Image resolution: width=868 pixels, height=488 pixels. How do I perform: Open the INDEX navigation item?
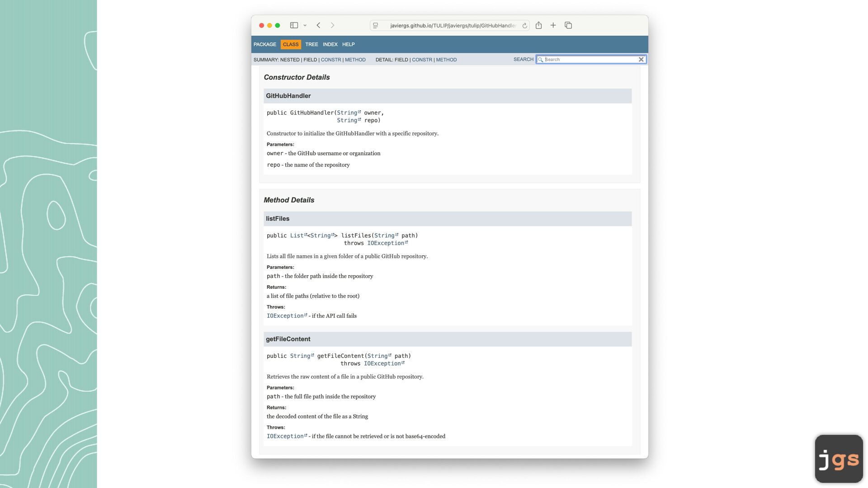[x=330, y=44]
